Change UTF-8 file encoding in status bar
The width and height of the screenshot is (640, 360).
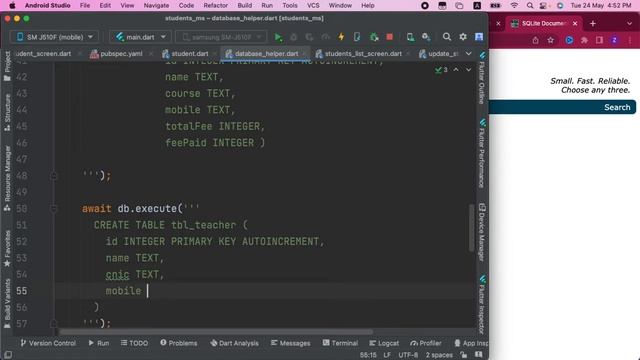408,355
